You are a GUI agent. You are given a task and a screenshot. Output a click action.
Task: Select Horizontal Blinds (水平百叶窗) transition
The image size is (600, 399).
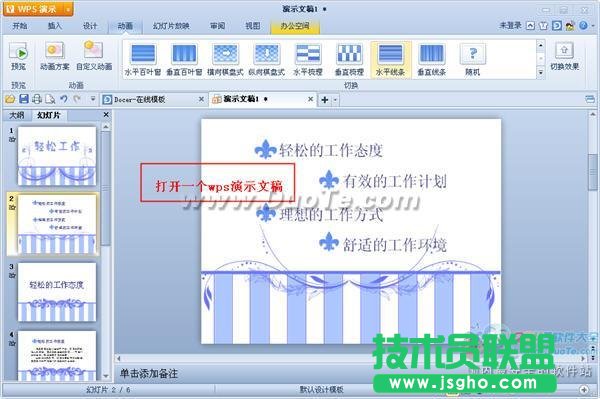click(143, 60)
